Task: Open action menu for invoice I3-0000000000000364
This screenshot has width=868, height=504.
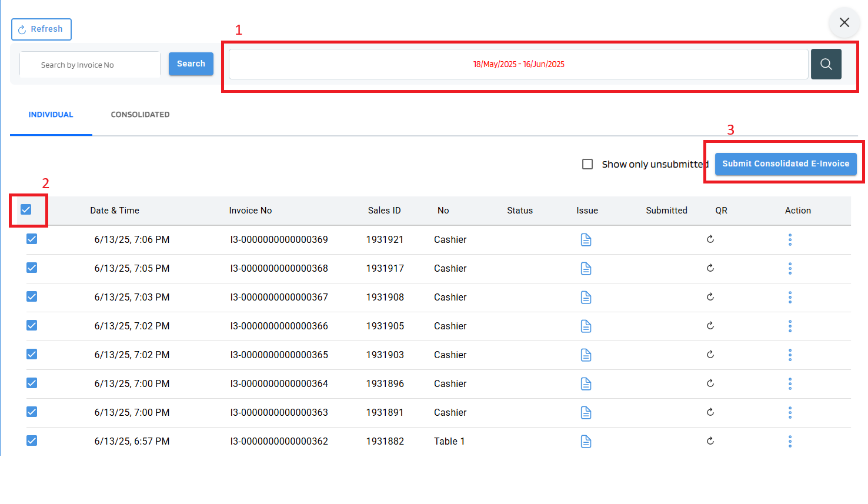Action: click(x=790, y=383)
